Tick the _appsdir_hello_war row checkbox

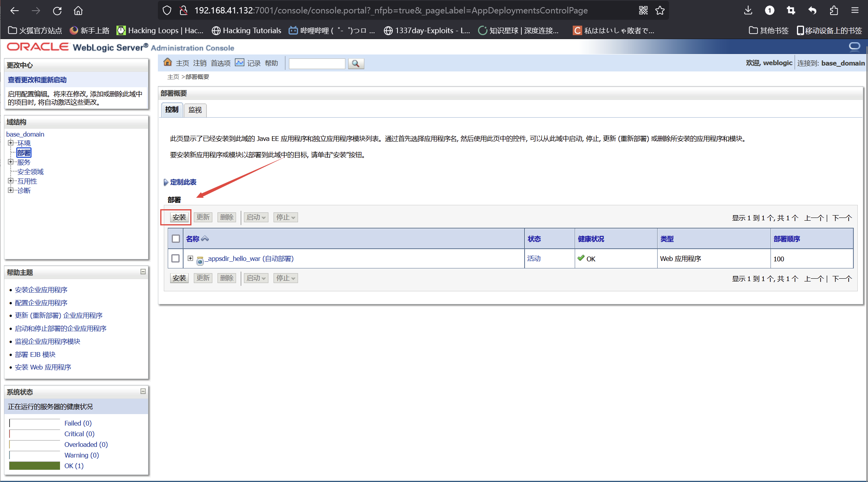click(176, 259)
